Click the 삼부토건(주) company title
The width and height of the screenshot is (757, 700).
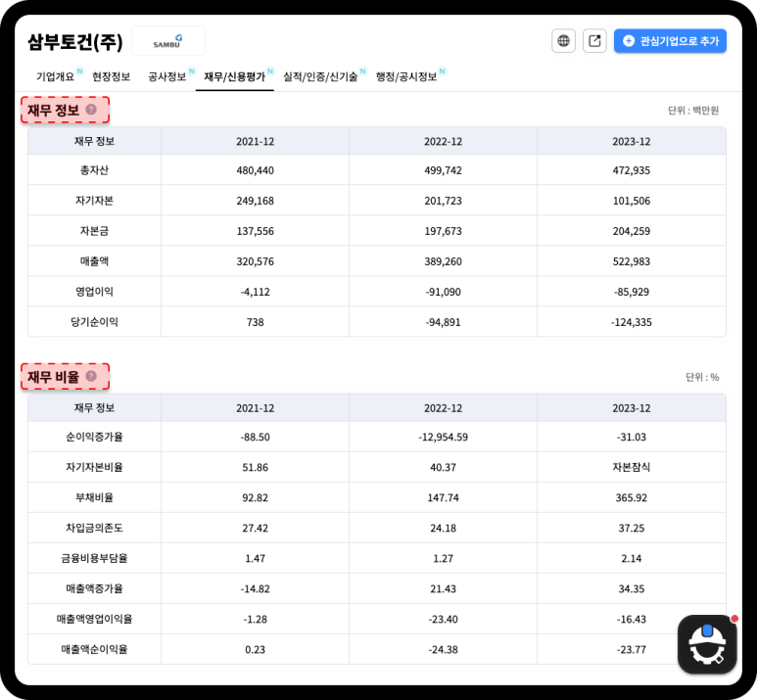pos(75,41)
